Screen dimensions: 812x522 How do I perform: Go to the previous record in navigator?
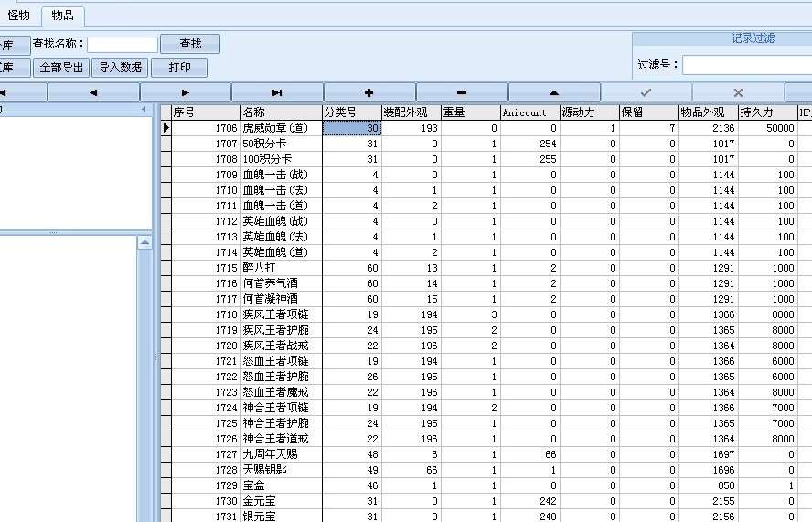coord(93,92)
